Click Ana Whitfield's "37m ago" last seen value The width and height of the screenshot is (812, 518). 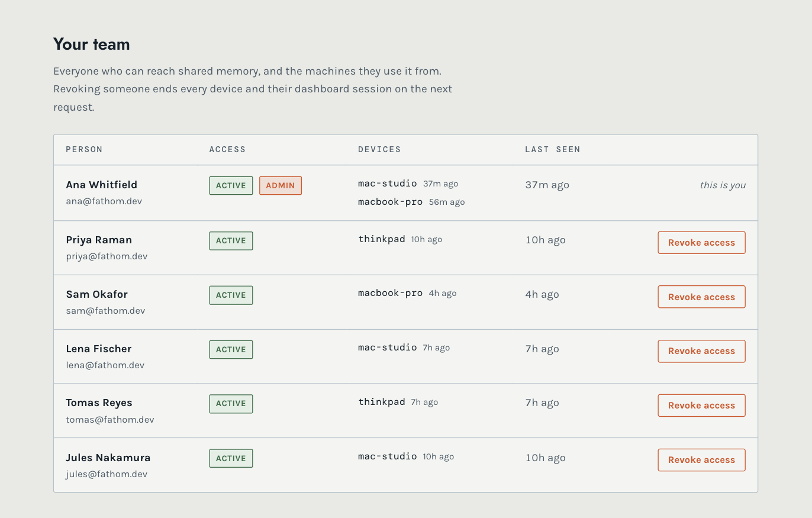click(x=547, y=185)
